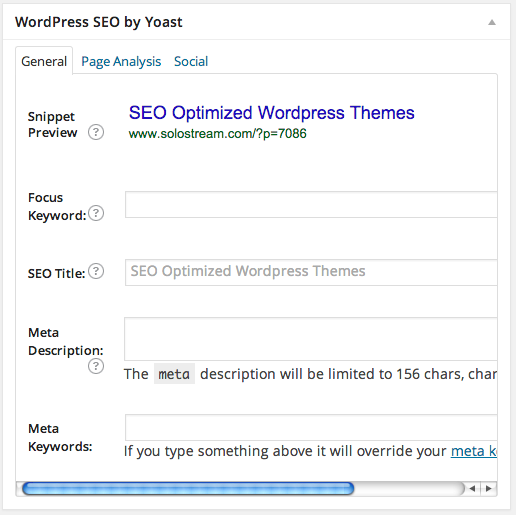Collapse the WordPress SEO by Yoast panel
This screenshot has width=516, height=515.
[492, 22]
